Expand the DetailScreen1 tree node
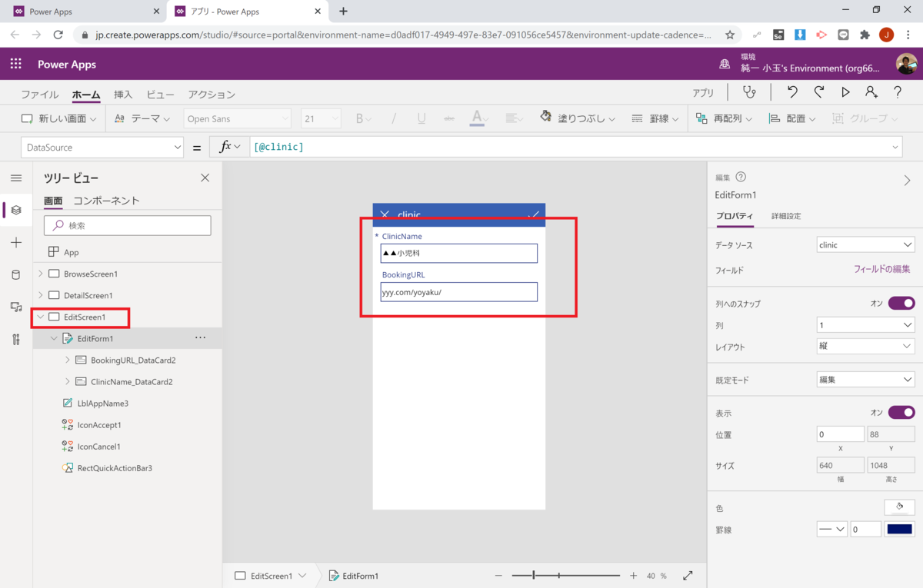 click(x=41, y=295)
